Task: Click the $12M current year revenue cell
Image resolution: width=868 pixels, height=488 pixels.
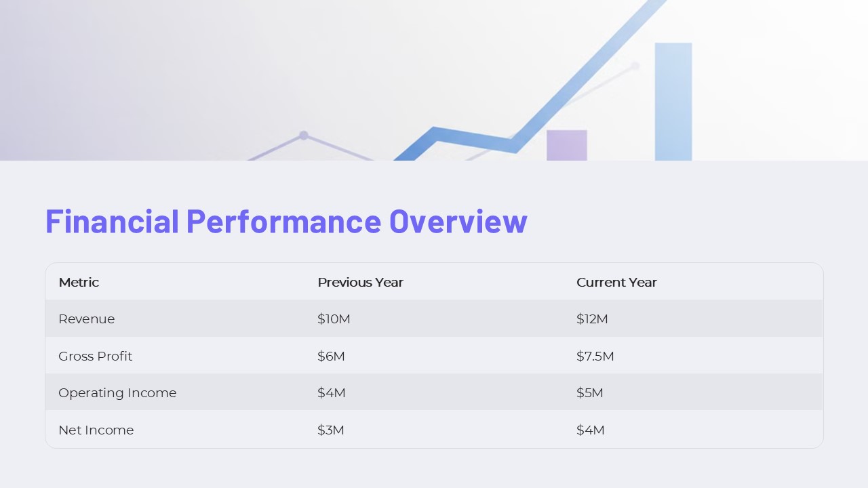Action: tap(592, 319)
